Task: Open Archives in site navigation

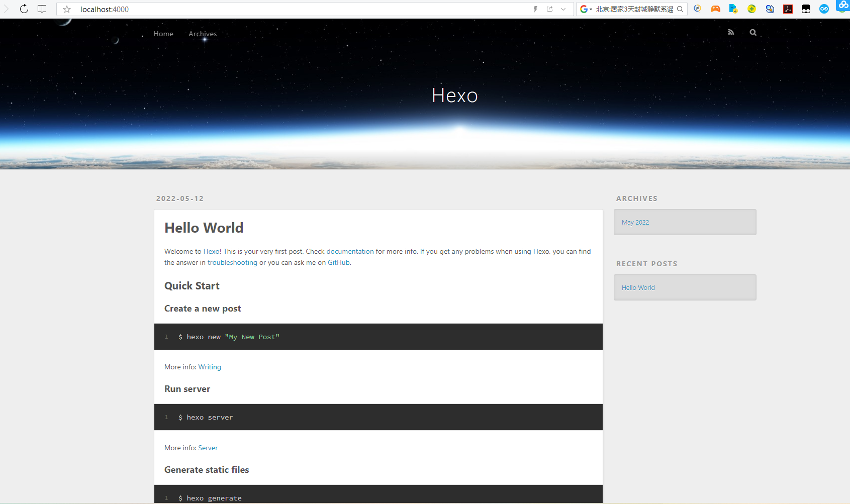Action: (203, 34)
